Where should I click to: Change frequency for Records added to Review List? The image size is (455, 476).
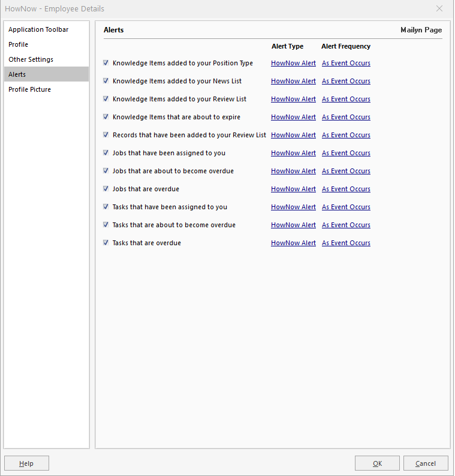[x=346, y=135]
